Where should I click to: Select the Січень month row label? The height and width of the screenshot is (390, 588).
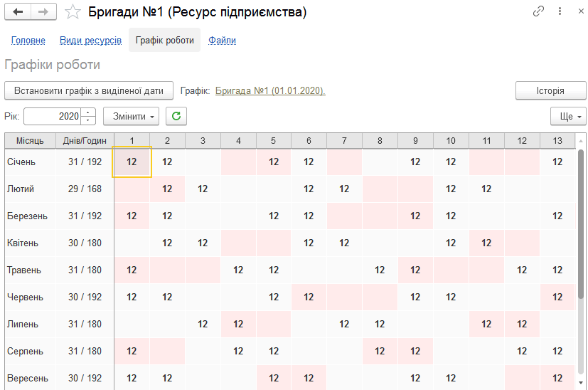(21, 162)
